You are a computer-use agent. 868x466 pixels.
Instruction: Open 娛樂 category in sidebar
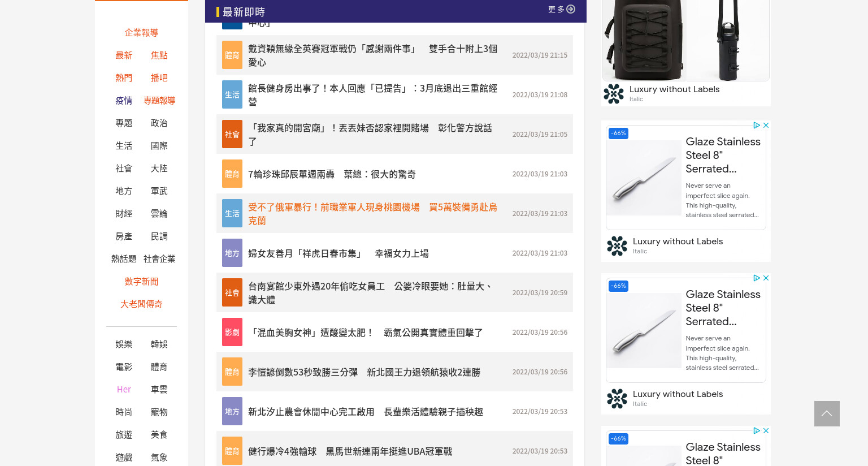(124, 344)
